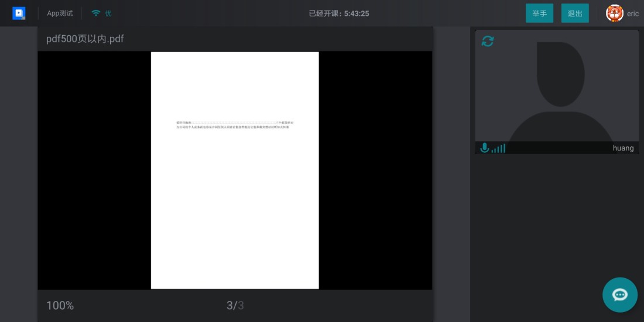Click the pdf500页以内.pdf document title
The width and height of the screenshot is (644, 322).
85,39
